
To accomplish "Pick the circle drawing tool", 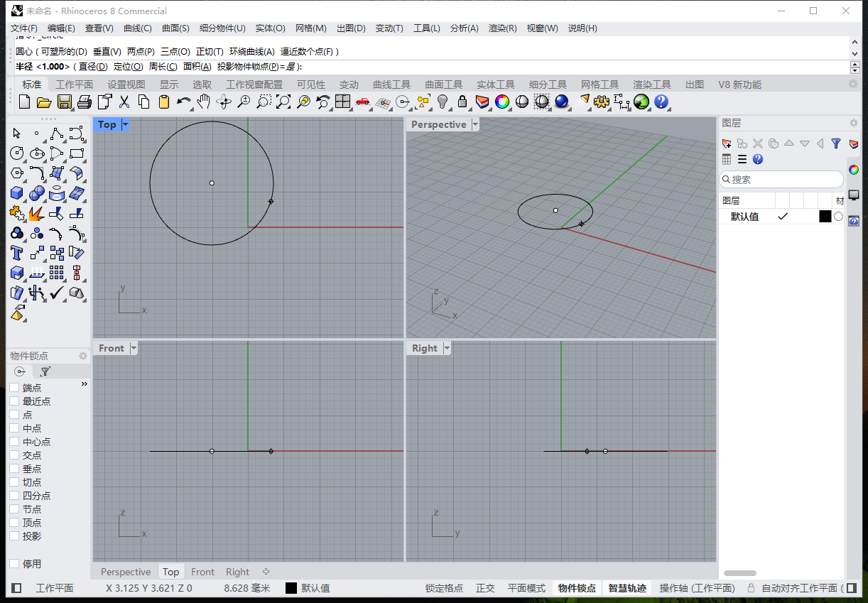I will point(17,153).
